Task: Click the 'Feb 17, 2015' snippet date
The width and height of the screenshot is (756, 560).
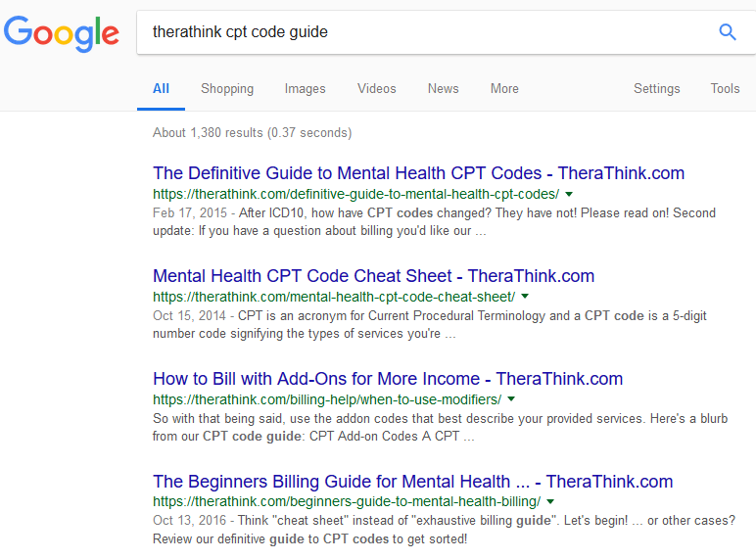Action: coord(189,213)
